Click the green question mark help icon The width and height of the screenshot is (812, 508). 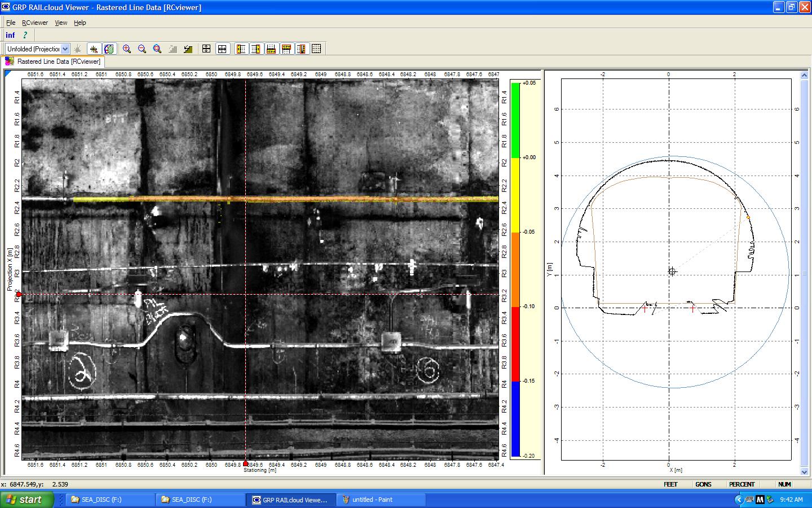pyautogui.click(x=25, y=35)
